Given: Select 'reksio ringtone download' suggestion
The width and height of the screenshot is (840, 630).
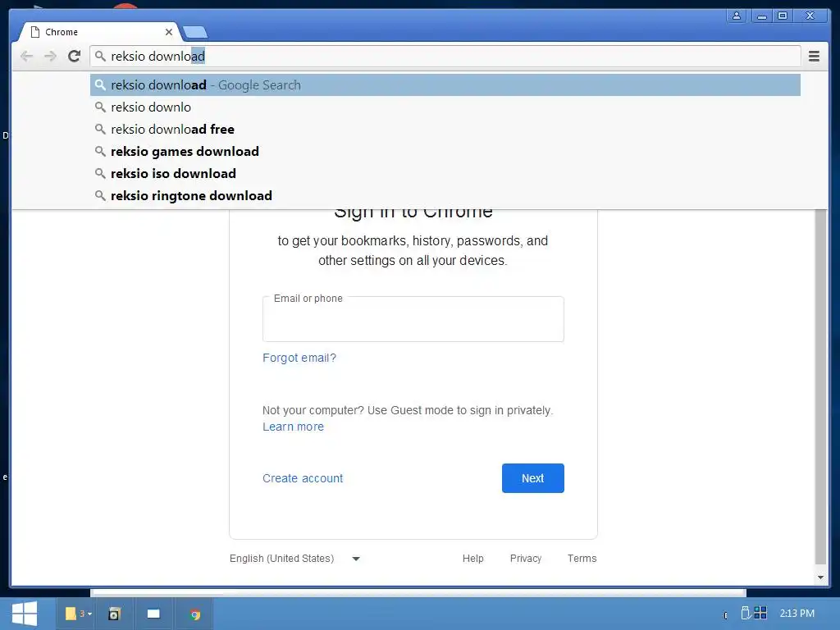Looking at the screenshot, I should click(x=445, y=195).
